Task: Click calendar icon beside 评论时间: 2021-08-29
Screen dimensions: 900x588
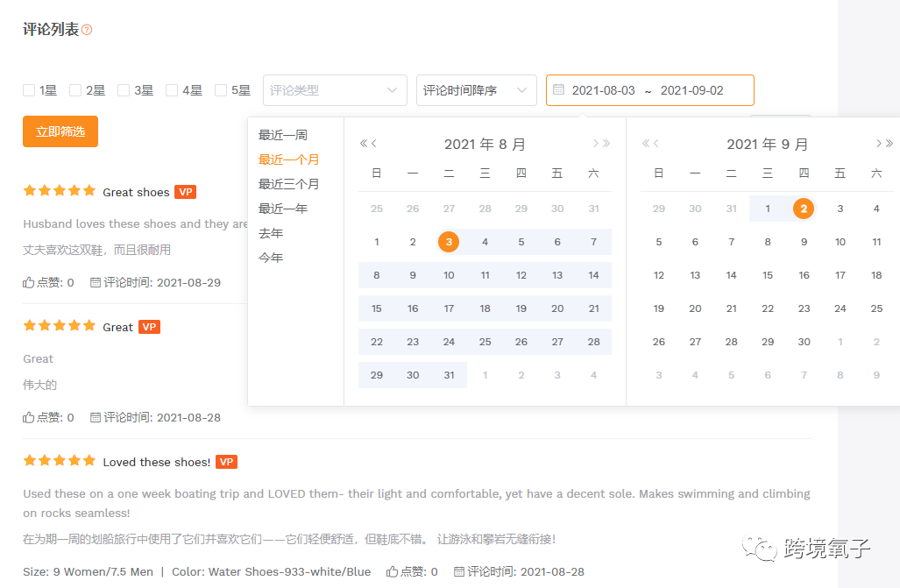Action: point(96,282)
